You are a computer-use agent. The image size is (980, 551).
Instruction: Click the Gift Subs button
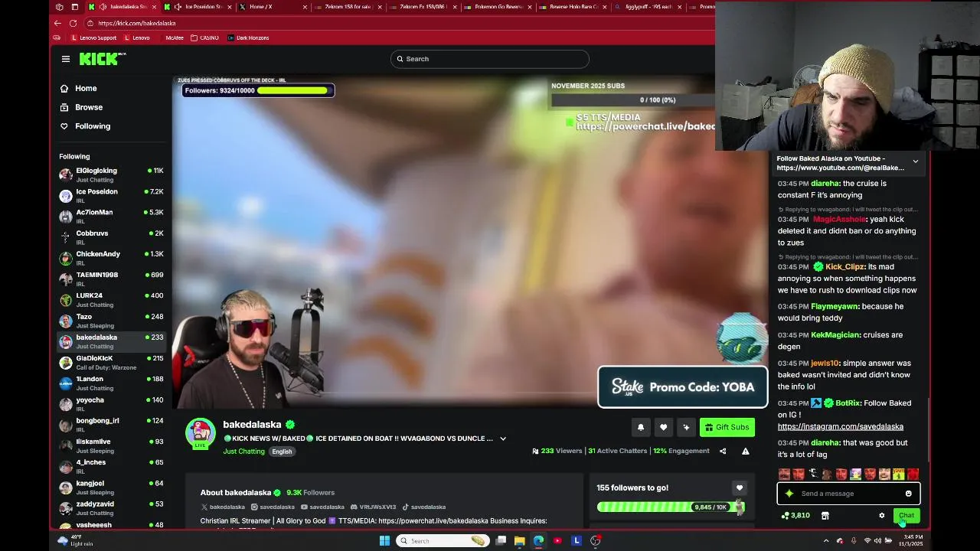coord(727,427)
